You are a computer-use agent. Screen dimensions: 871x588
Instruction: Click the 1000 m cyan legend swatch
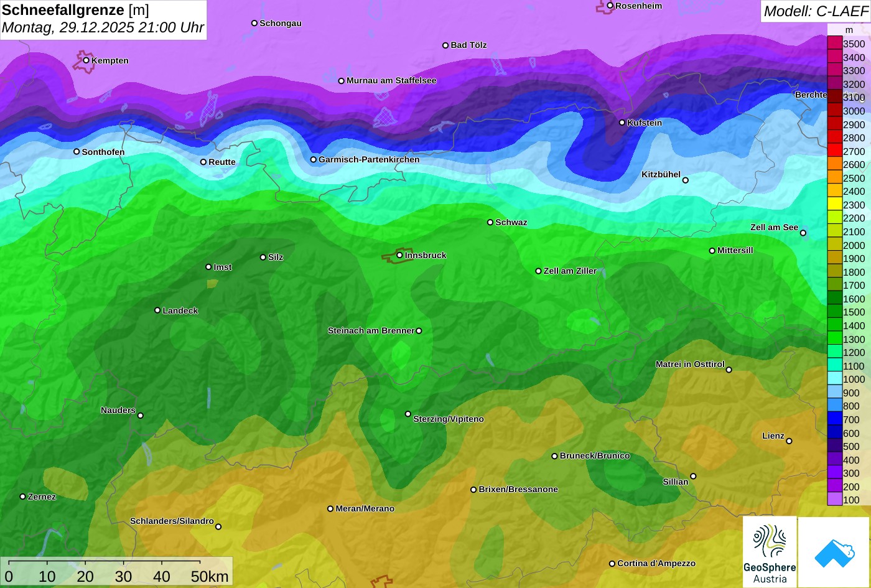point(834,379)
